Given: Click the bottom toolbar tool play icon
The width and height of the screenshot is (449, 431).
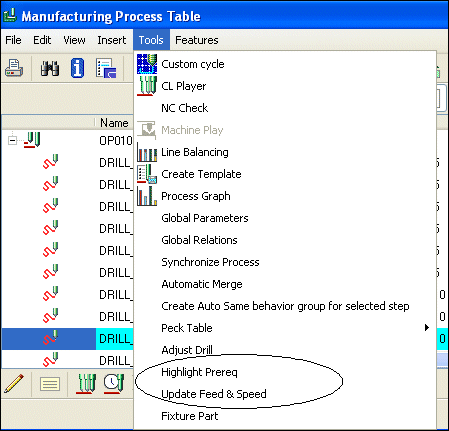Looking at the screenshot, I should pyautogui.click(x=86, y=384).
